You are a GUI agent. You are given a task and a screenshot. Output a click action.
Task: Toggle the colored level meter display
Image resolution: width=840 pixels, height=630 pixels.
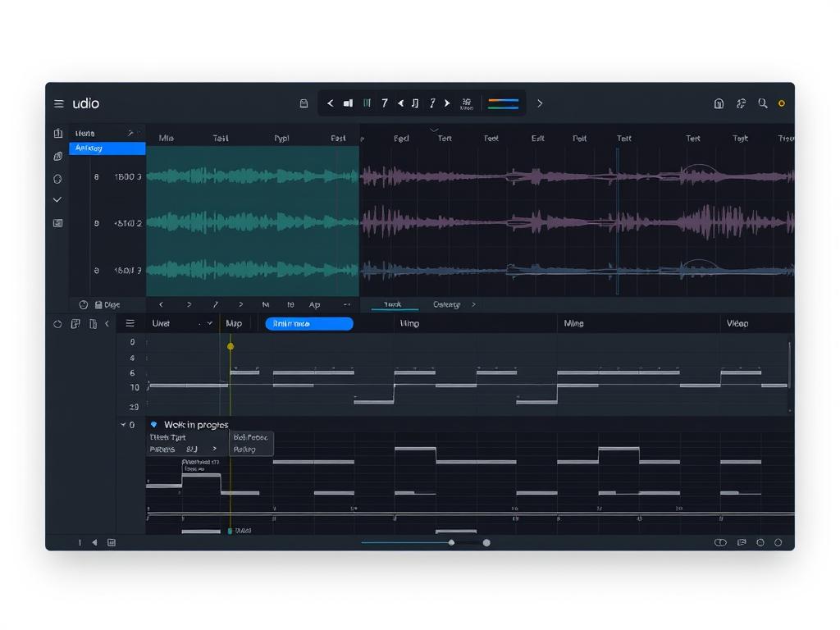tap(502, 103)
